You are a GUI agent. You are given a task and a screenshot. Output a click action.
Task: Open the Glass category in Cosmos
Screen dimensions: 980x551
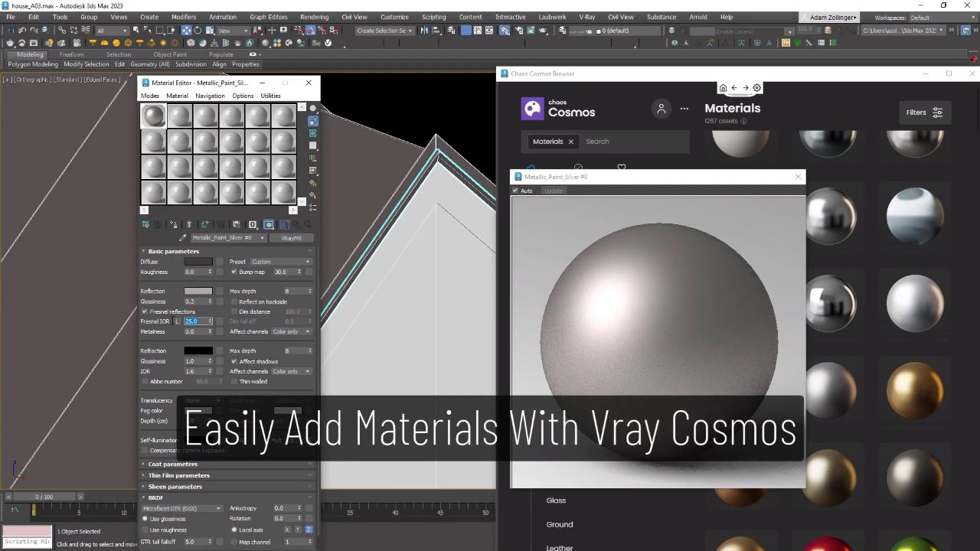(556, 500)
